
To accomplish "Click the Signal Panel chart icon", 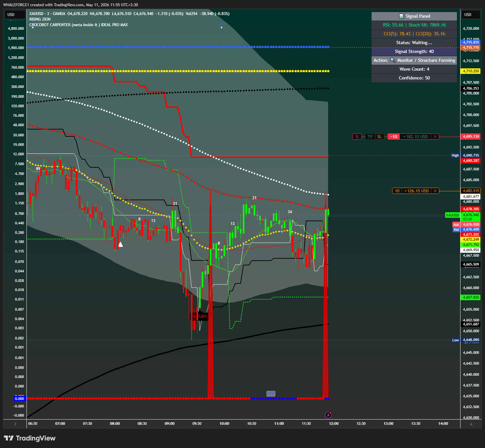I will 401,16.
